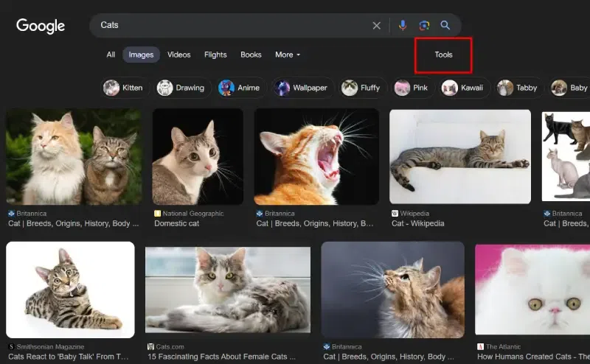Click The Atlantic source label
The image size is (590, 364).
[x=499, y=347]
